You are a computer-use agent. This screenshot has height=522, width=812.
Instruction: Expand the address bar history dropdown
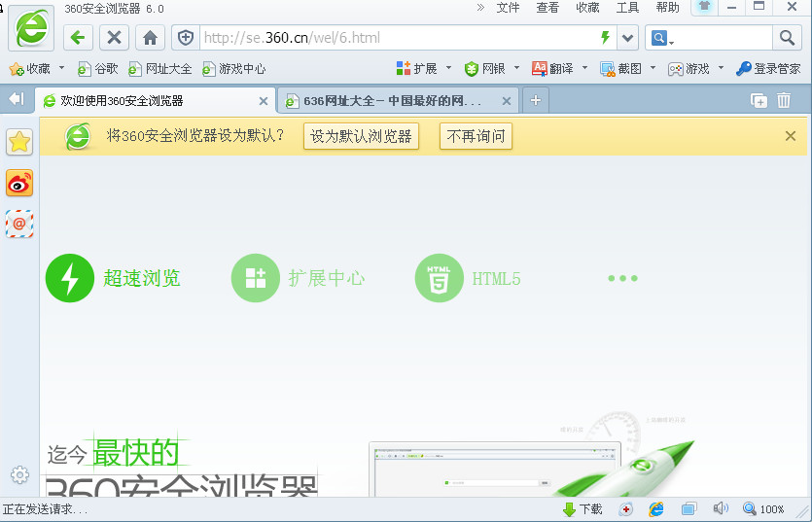click(x=627, y=37)
